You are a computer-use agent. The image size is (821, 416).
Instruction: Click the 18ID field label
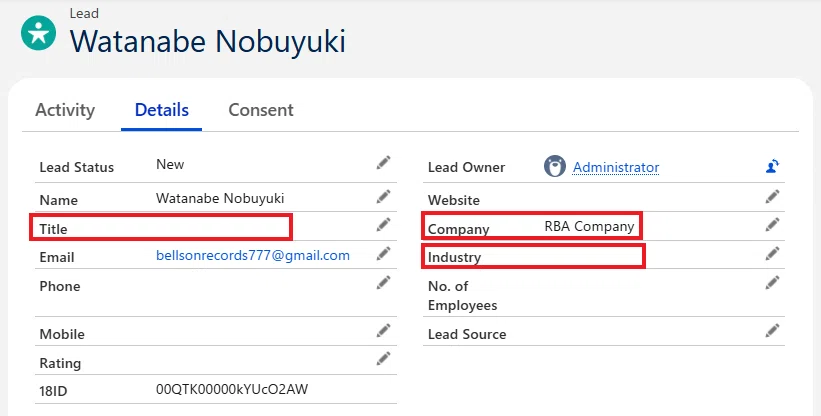(x=53, y=391)
